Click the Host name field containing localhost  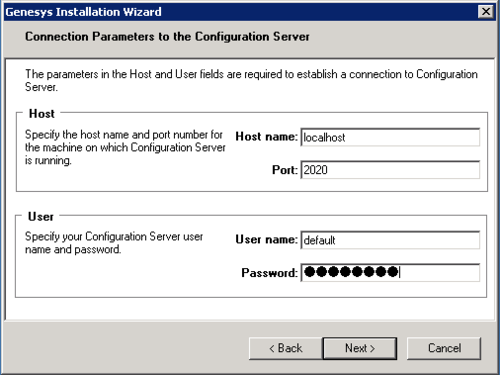tap(390, 137)
